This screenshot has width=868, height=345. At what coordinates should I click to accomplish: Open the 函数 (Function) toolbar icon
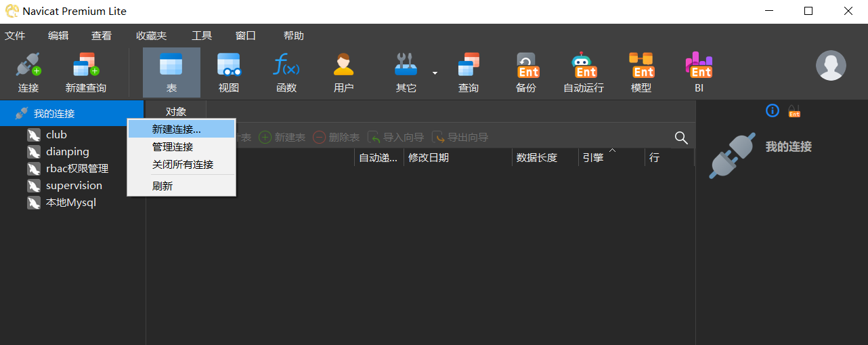coord(286,73)
